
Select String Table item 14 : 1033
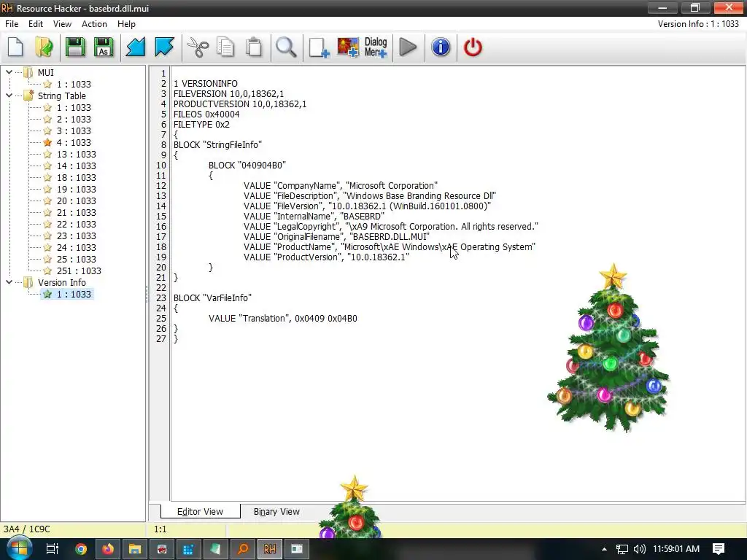coord(76,166)
